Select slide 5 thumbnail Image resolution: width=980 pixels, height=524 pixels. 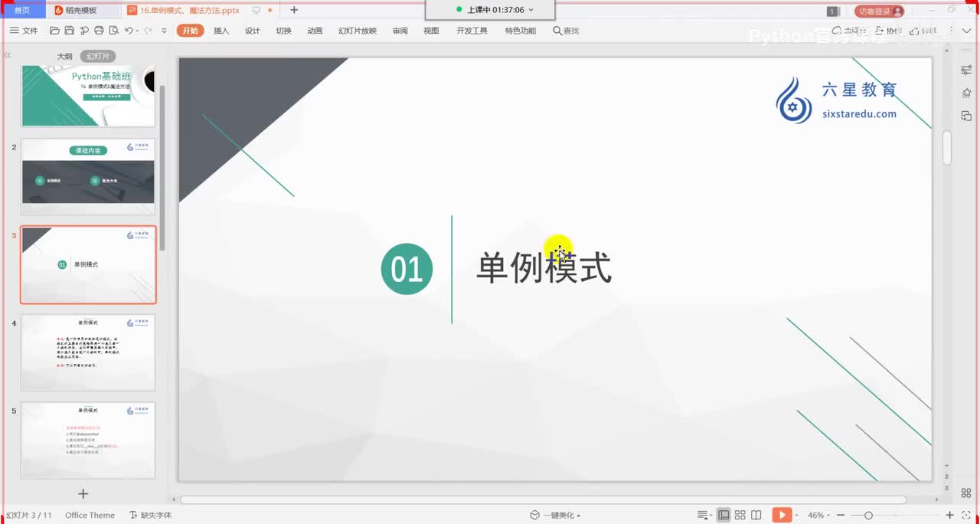88,440
